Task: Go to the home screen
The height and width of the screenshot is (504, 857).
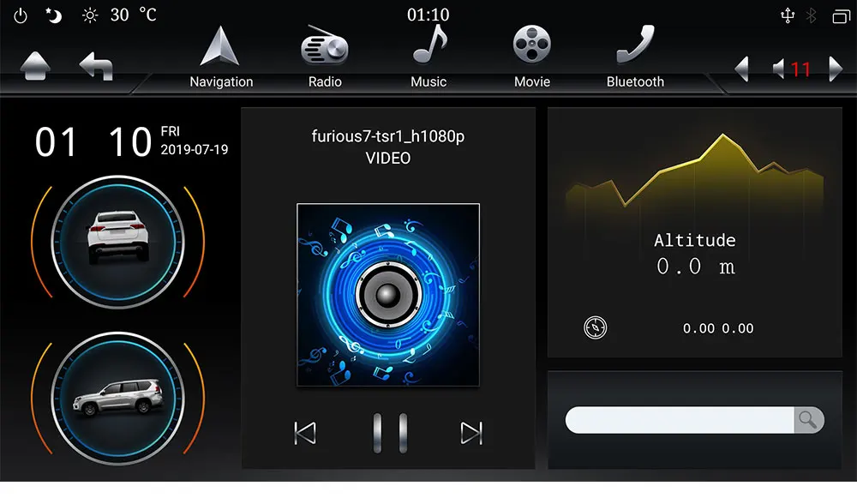Action: pos(35,66)
